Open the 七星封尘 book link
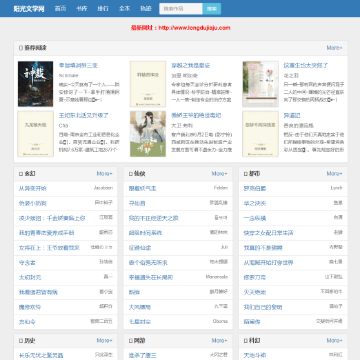360x360 pixels. [140, 322]
